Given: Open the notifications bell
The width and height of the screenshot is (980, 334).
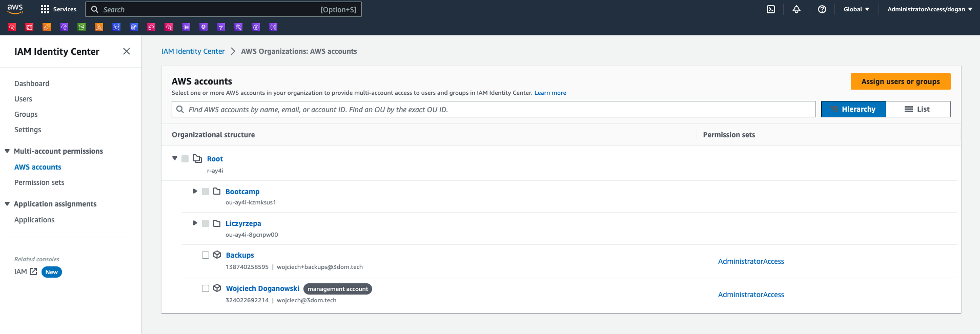Looking at the screenshot, I should click(x=797, y=9).
